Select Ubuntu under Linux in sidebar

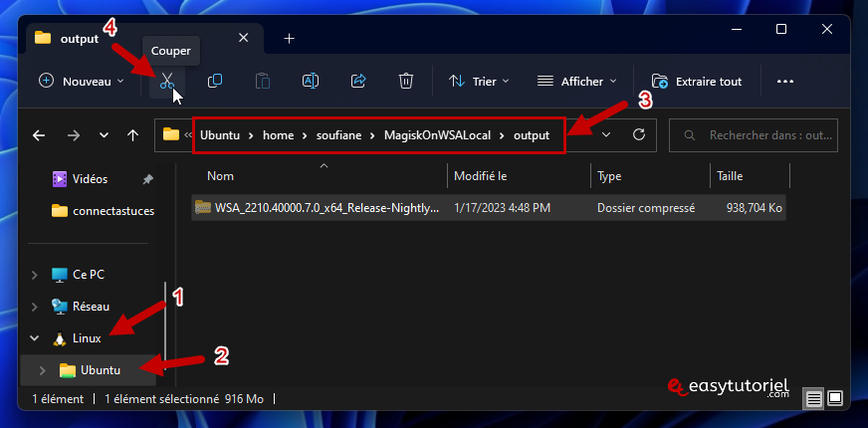(101, 370)
